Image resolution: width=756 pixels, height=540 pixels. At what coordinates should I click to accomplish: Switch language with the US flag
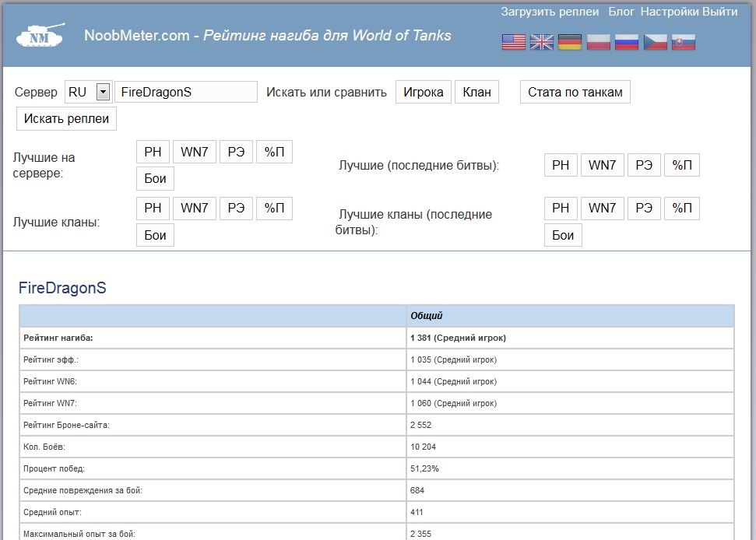514,42
